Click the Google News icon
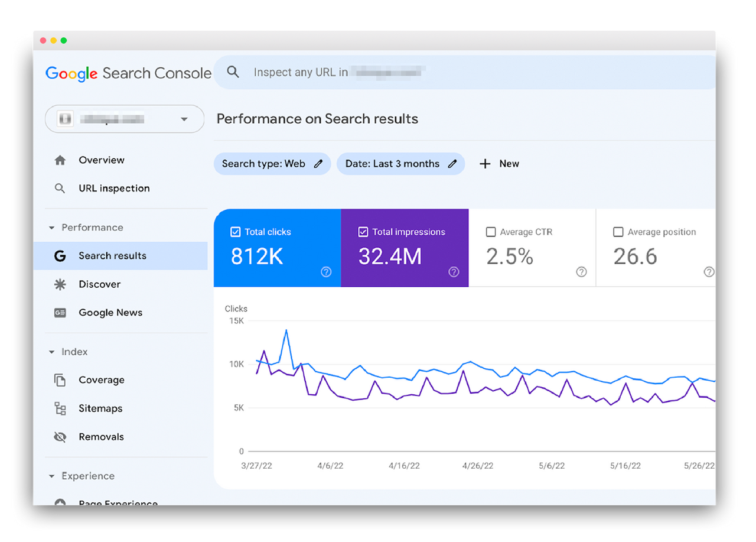 pos(60,313)
